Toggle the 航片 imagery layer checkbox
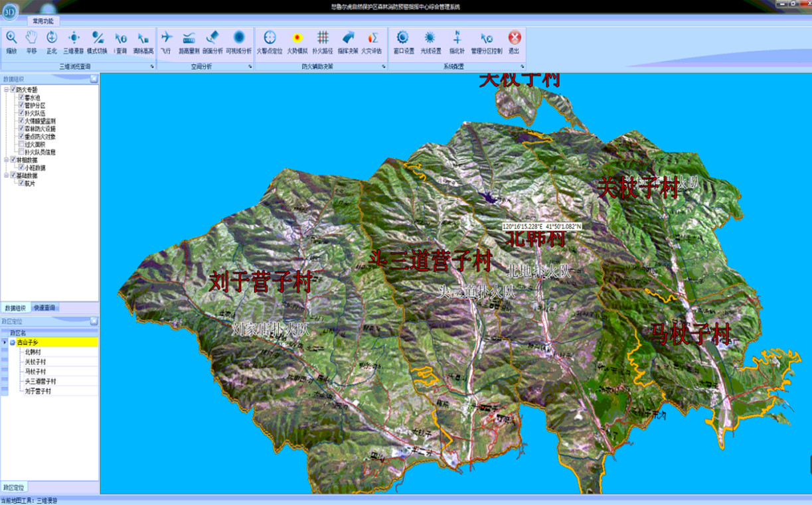The height and width of the screenshot is (505, 812). [21, 183]
